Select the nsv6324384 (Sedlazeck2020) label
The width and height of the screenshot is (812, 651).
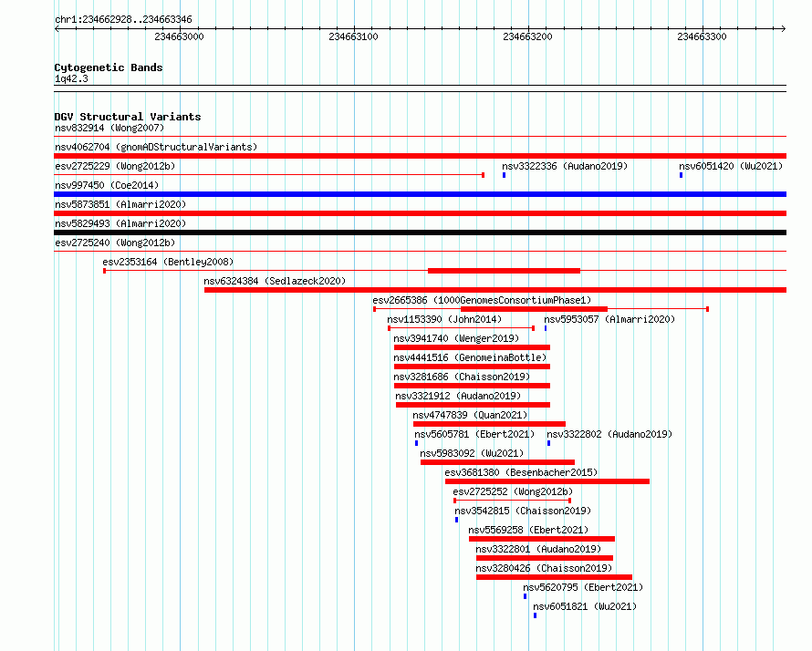click(275, 281)
